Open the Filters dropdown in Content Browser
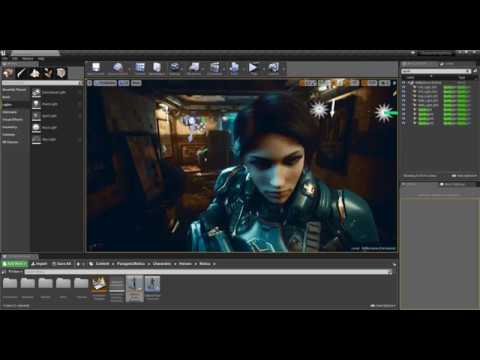Image resolution: width=480 pixels, height=360 pixels. point(16,272)
